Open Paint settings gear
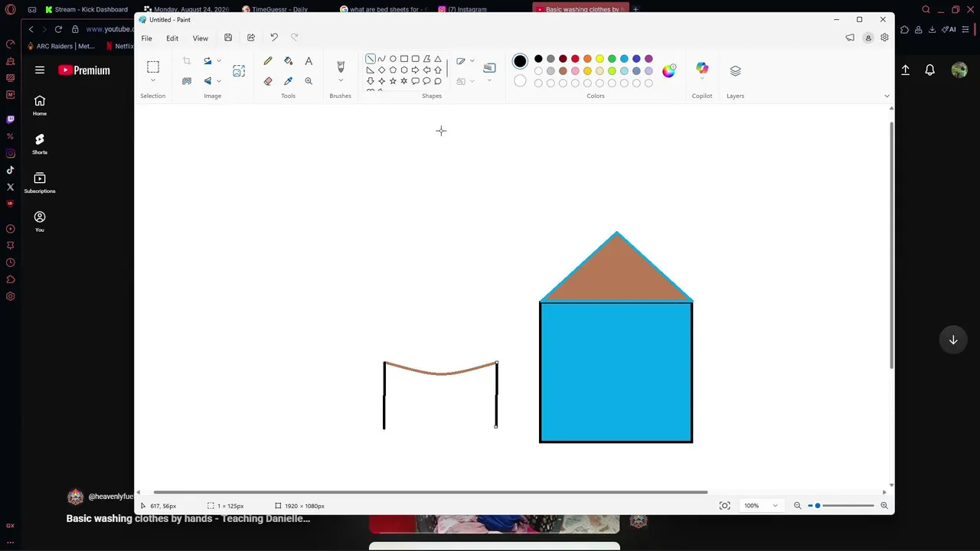Viewport: 980px width, 551px height. pos(884,37)
